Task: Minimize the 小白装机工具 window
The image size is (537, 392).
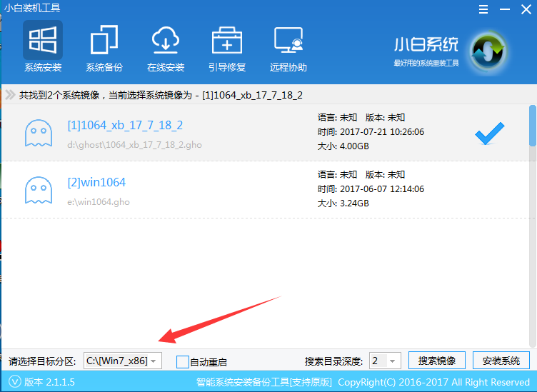Action: (505, 9)
